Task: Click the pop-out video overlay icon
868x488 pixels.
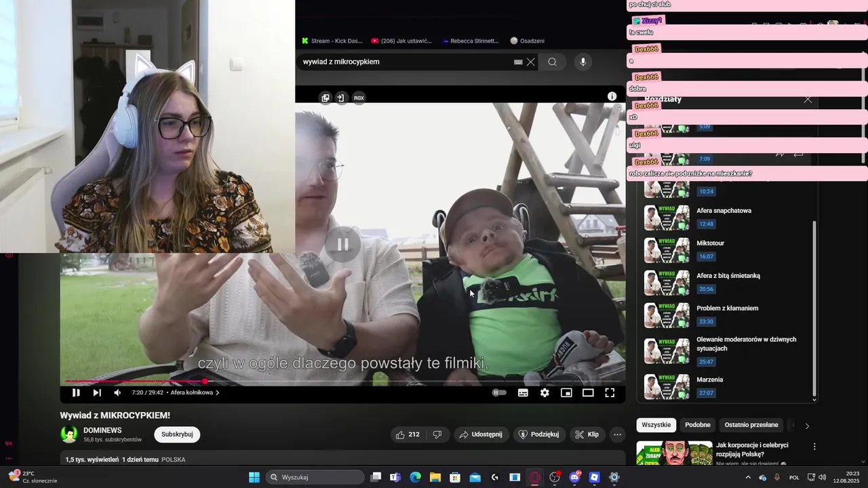Action: click(x=325, y=98)
